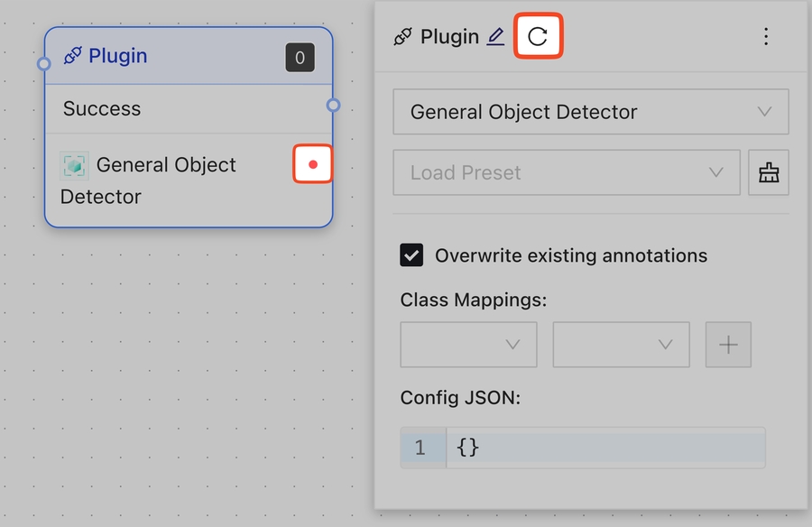The width and height of the screenshot is (812, 527).
Task: Expand the Load Preset dropdown
Action: pyautogui.click(x=567, y=172)
